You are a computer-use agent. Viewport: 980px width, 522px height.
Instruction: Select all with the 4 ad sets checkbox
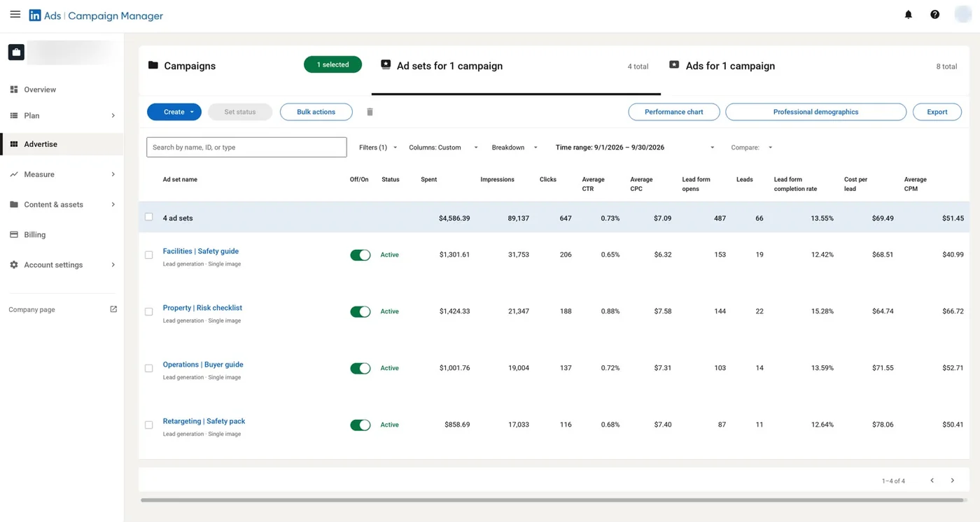(148, 217)
